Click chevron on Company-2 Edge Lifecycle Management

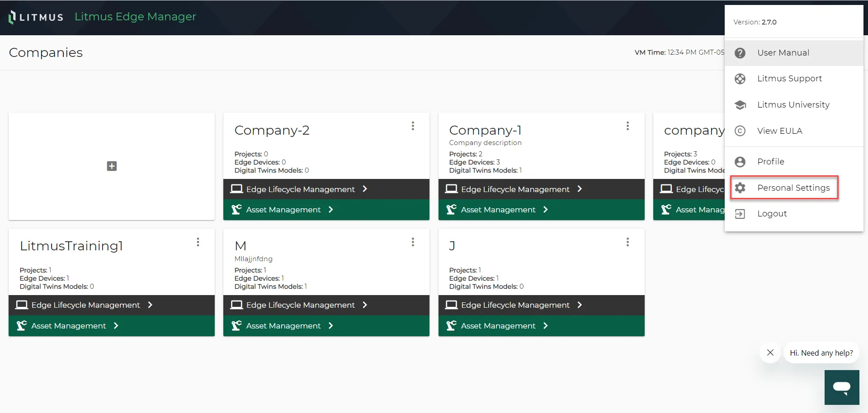pyautogui.click(x=365, y=189)
